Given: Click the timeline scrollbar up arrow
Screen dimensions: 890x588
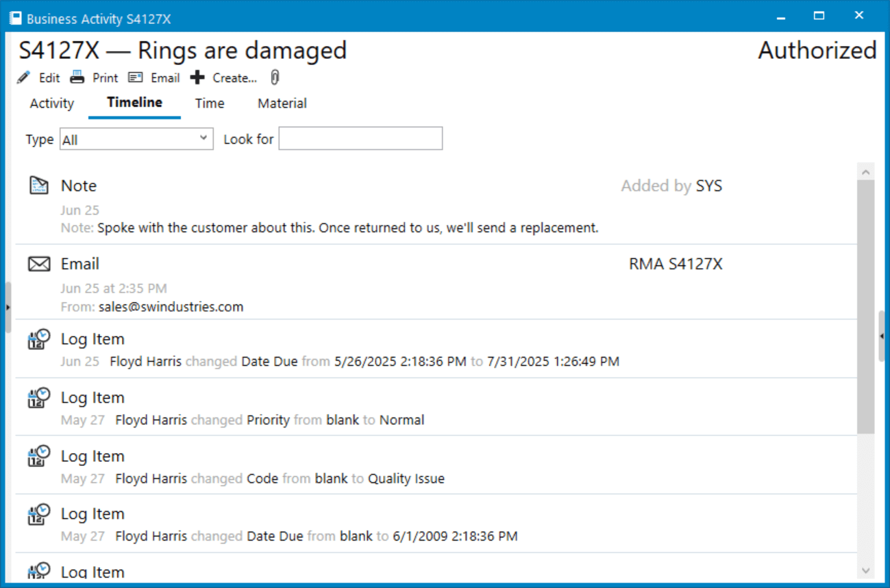Looking at the screenshot, I should tap(865, 171).
